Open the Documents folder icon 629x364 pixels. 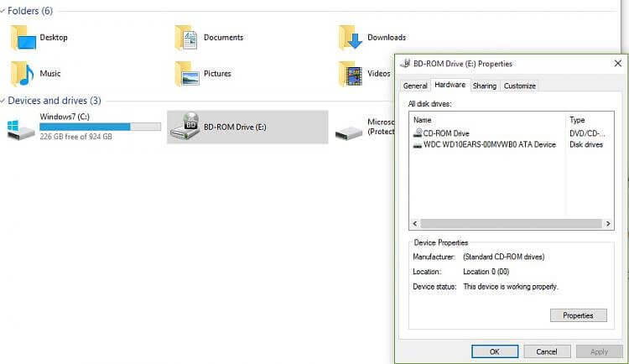186,38
